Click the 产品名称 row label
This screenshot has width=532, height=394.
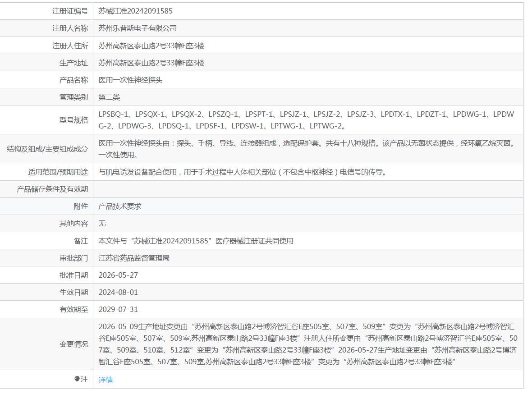[73, 80]
